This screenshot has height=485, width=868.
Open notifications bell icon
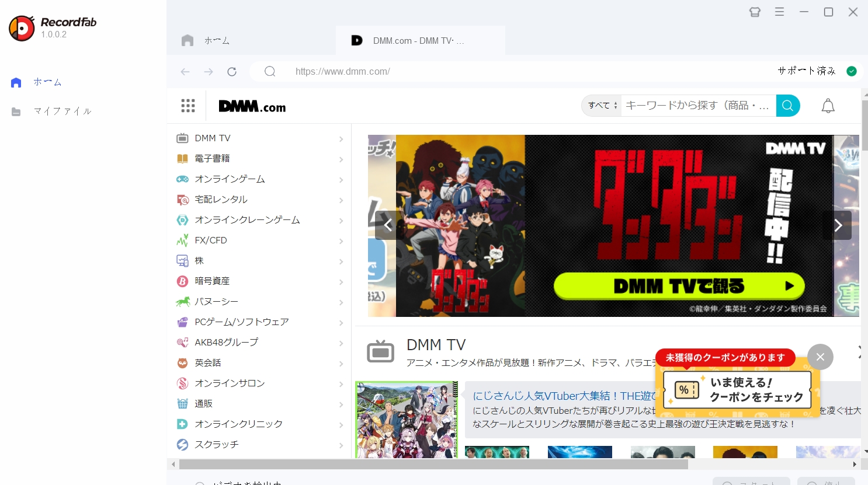[828, 106]
